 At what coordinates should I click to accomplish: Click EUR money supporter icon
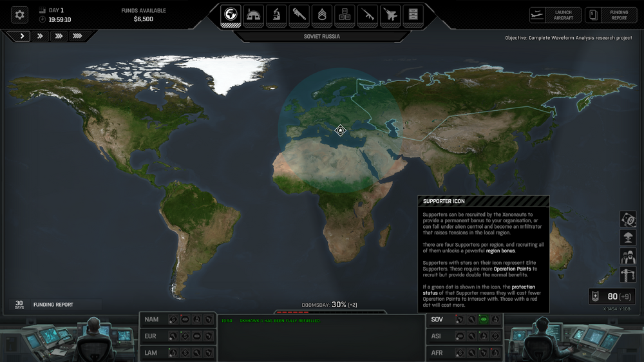coord(185,336)
